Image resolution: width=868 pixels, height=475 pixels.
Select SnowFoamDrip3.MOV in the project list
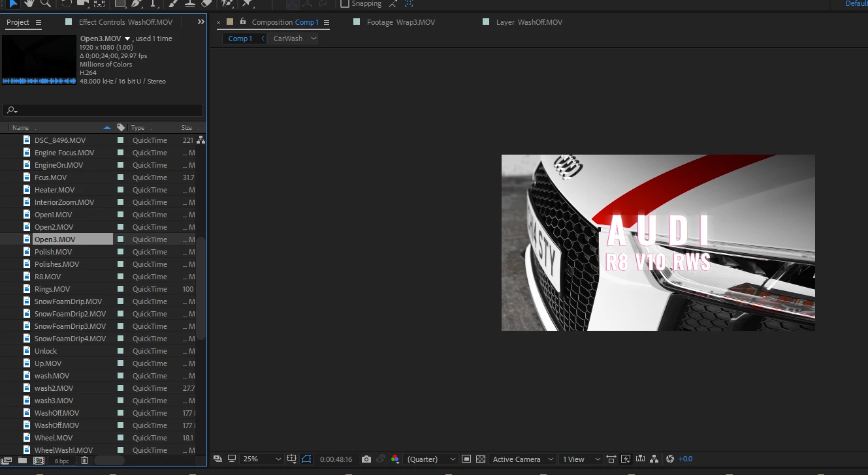[70, 326]
